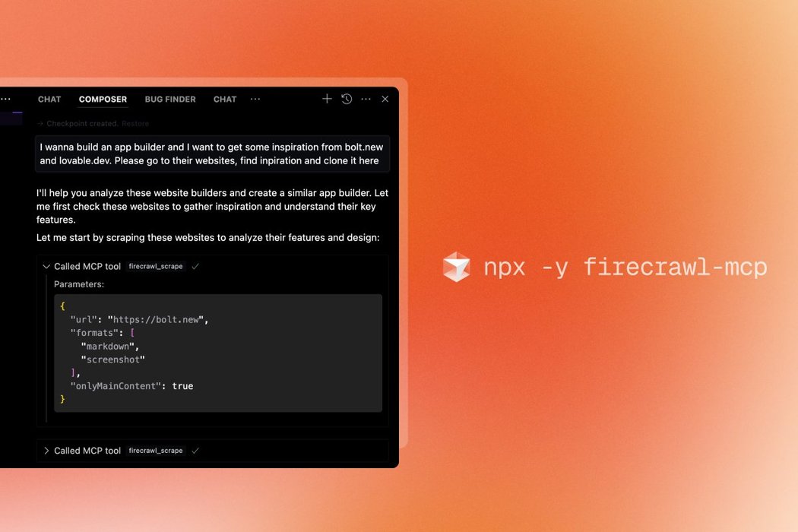Screen dimensions: 798x532
Task: Open the BUG FINDER tab
Action: 170,100
